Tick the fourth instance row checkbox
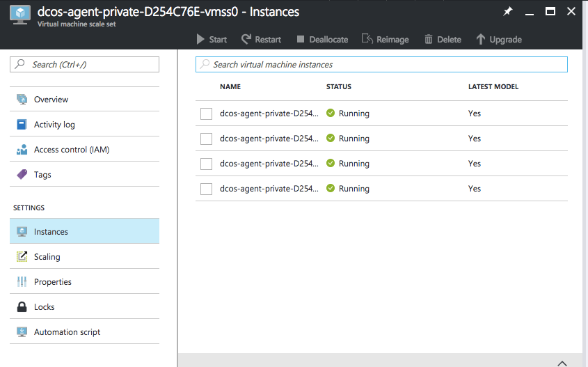This screenshot has width=588, height=367. click(206, 189)
